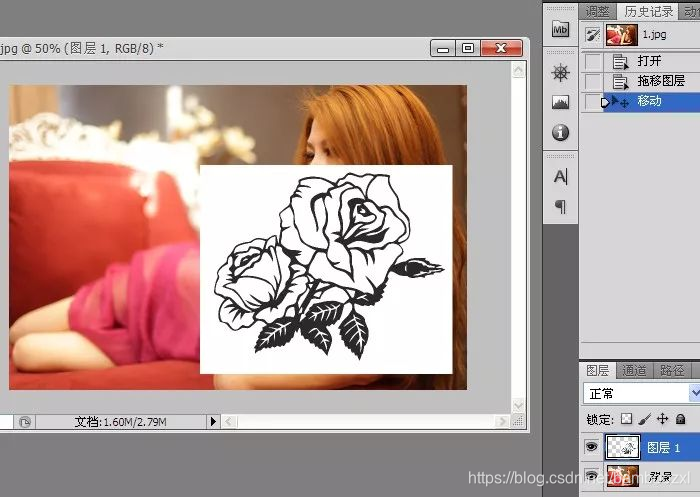Open the Info panel icon
Viewport: 700px width, 497px height.
560,132
